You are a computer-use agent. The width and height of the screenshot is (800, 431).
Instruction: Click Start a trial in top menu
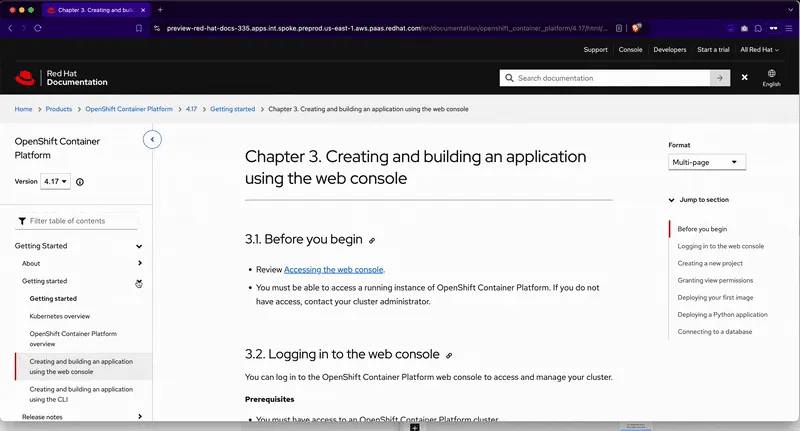click(x=713, y=49)
